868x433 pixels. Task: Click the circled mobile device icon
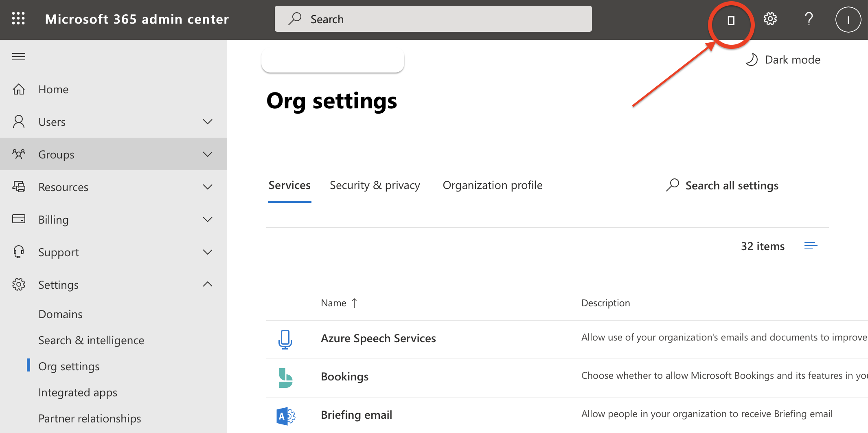[x=731, y=20]
